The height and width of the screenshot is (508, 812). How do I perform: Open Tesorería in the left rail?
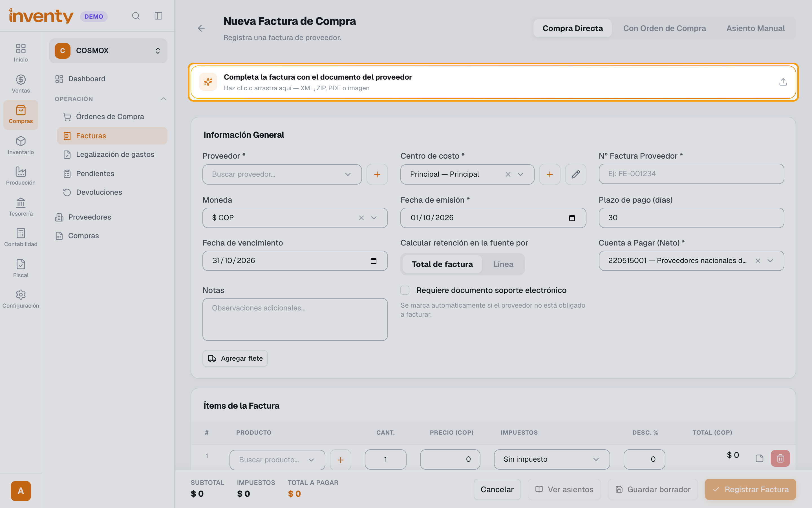[21, 207]
